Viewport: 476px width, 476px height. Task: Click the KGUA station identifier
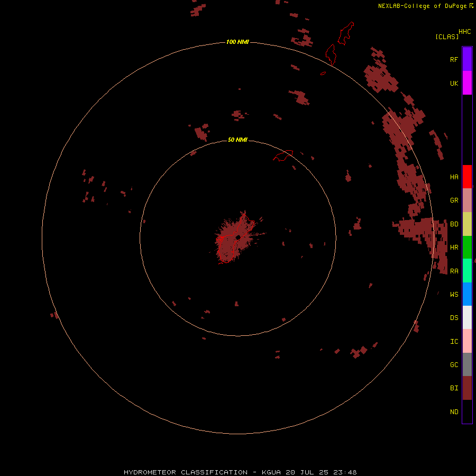(x=271, y=472)
